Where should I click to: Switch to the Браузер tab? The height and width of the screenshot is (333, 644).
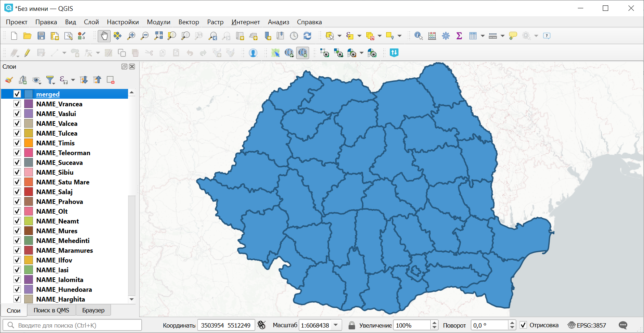pyautogui.click(x=93, y=310)
